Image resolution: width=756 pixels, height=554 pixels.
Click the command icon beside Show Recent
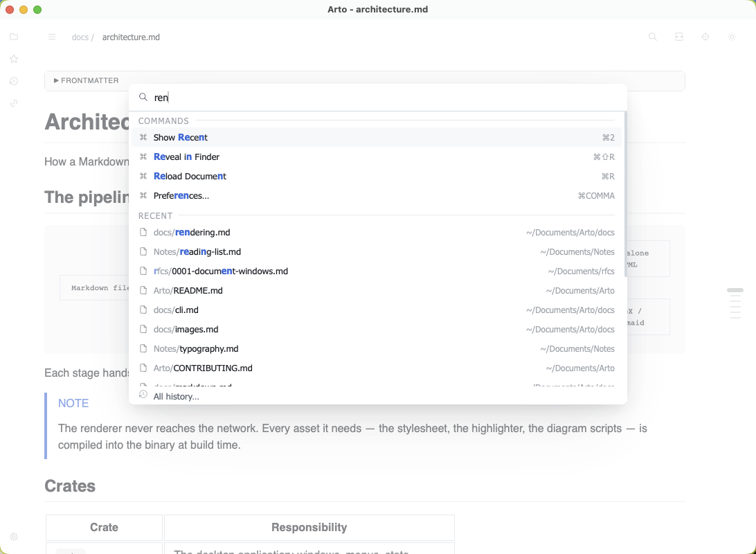coord(143,137)
